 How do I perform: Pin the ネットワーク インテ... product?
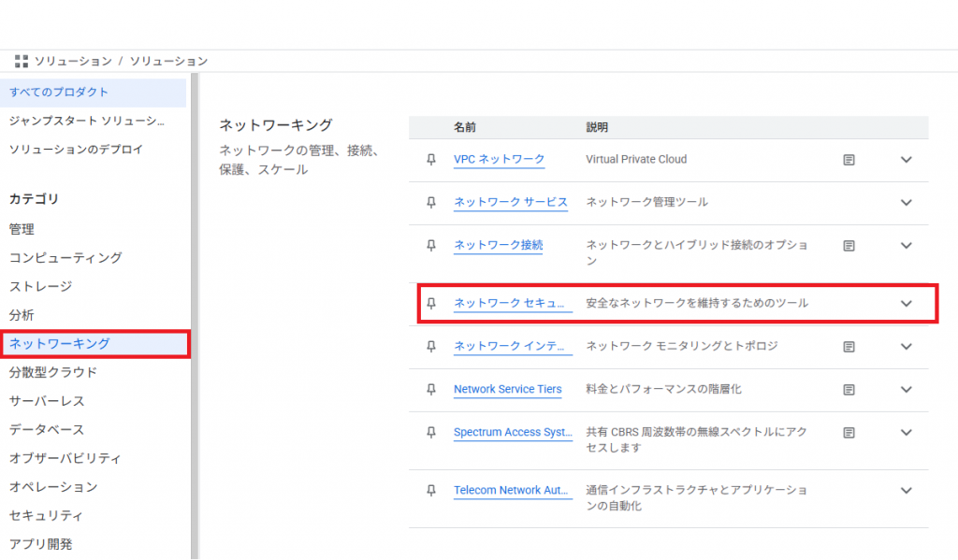(431, 346)
